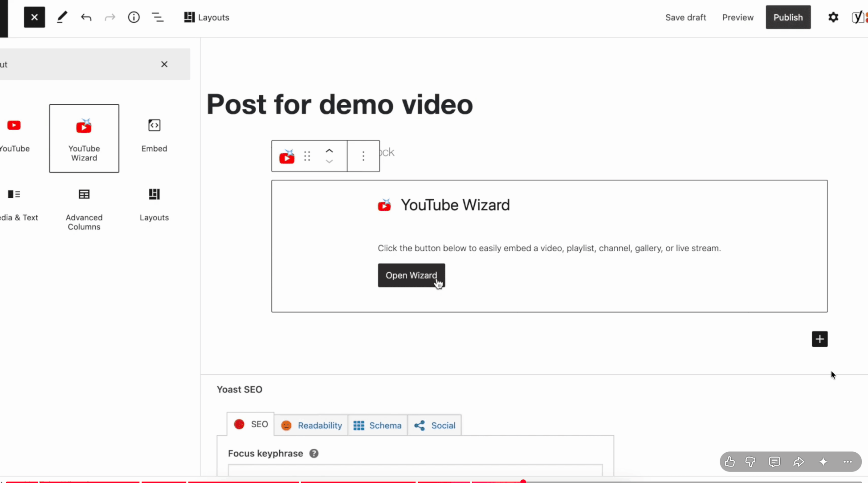The image size is (868, 483).
Task: Preview the post
Action: pos(738,17)
